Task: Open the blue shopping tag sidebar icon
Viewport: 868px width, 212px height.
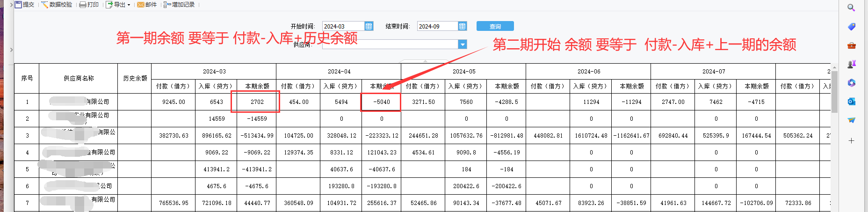Action: pos(851,27)
